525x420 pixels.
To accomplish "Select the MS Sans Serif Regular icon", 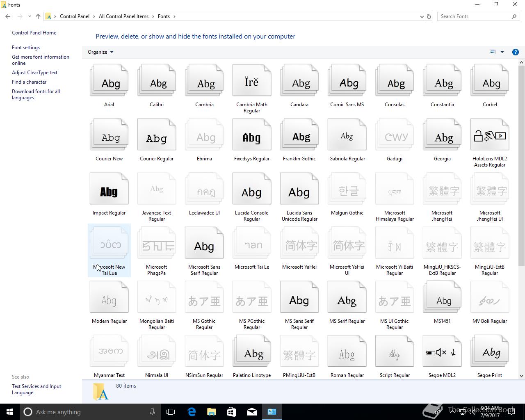I will (299, 297).
